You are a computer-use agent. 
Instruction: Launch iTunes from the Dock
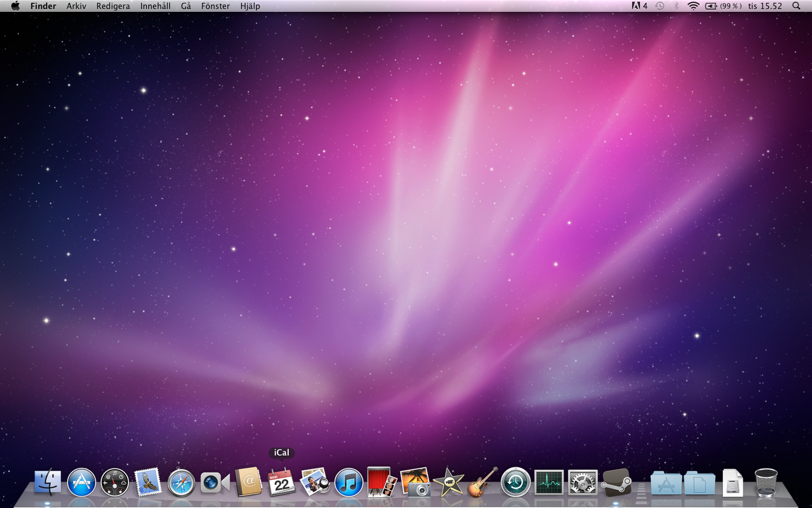click(x=348, y=483)
